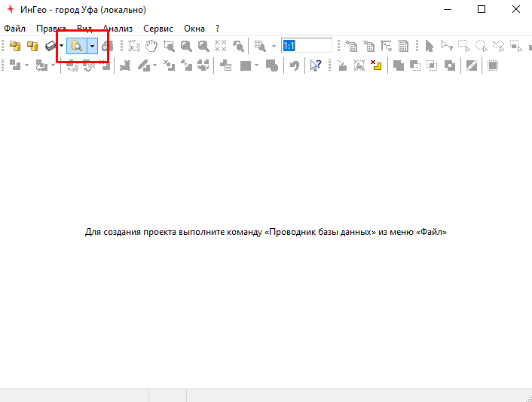The width and height of the screenshot is (532, 402).
Task: Click the stacked layers icon
Action: pyautogui.click(x=51, y=46)
